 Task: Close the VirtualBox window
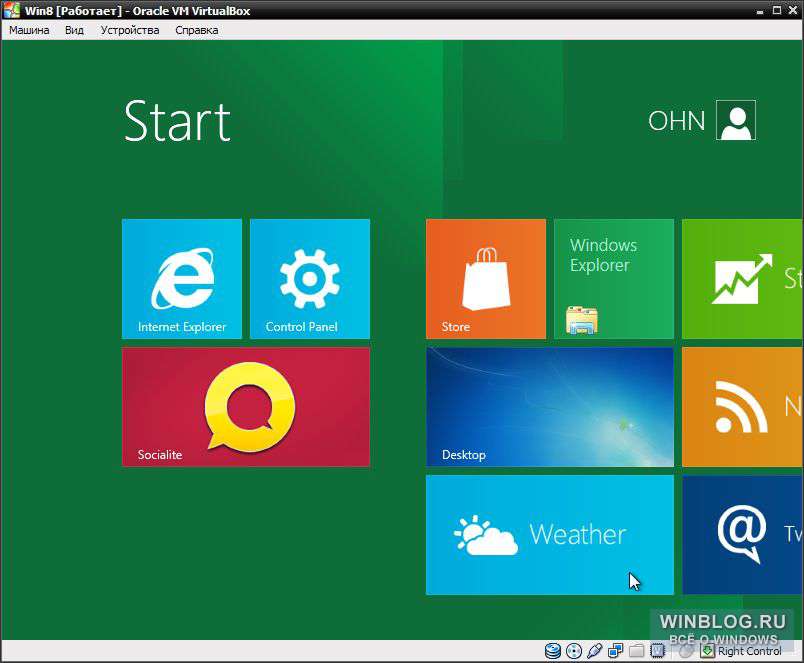(793, 10)
